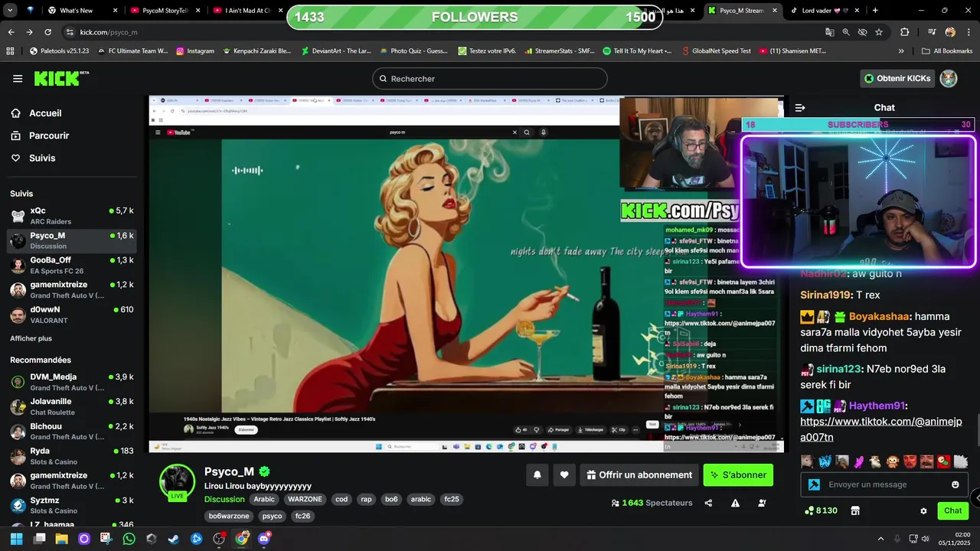
Task: Open browser extensions puzzle icon
Action: 905,32
